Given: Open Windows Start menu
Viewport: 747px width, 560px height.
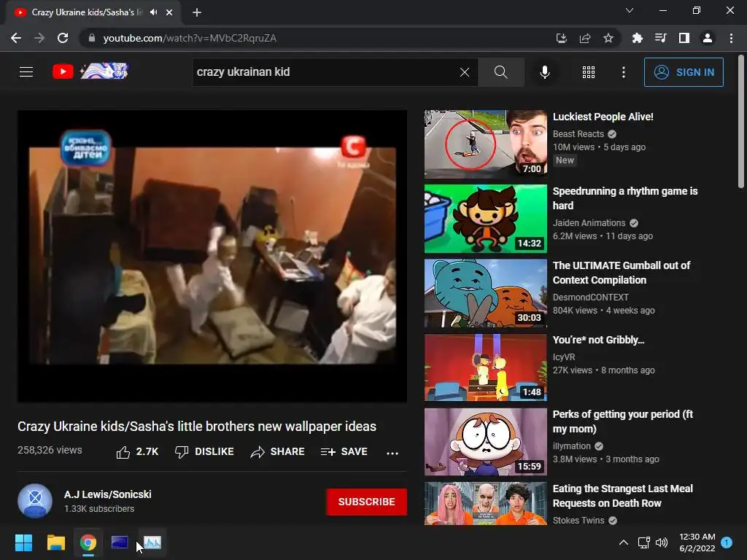Looking at the screenshot, I should [x=23, y=542].
